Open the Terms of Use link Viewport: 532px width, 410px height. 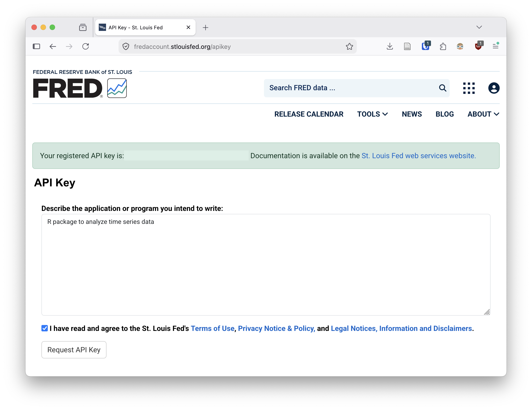pos(212,328)
